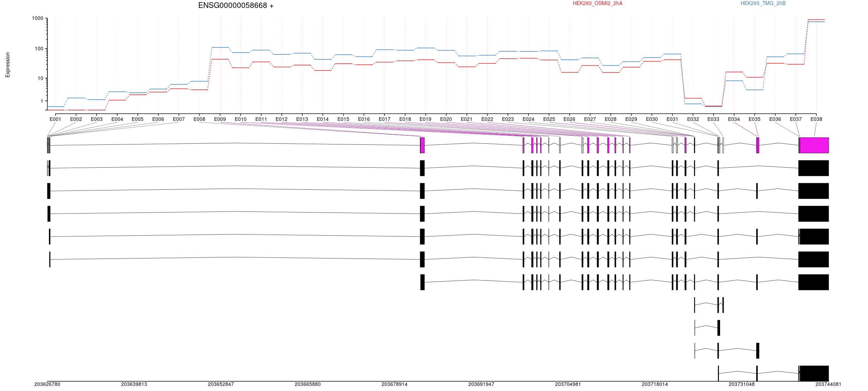Click exon bin label E003
This screenshot has width=868, height=391.
pos(97,119)
